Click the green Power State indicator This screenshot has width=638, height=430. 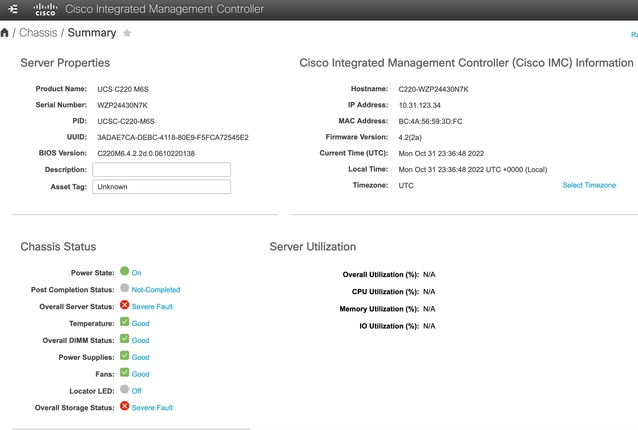click(x=125, y=271)
